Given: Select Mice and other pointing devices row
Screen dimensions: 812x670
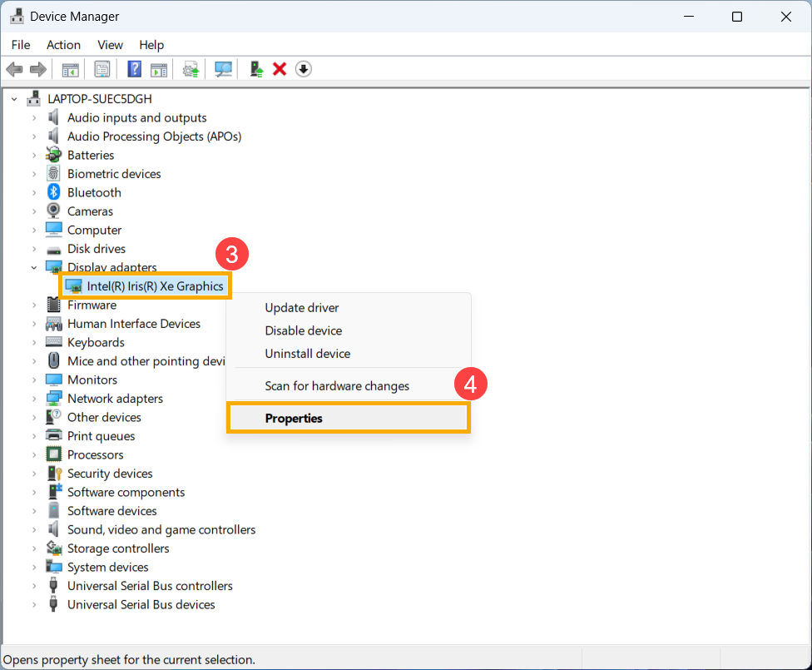Looking at the screenshot, I should pos(146,361).
